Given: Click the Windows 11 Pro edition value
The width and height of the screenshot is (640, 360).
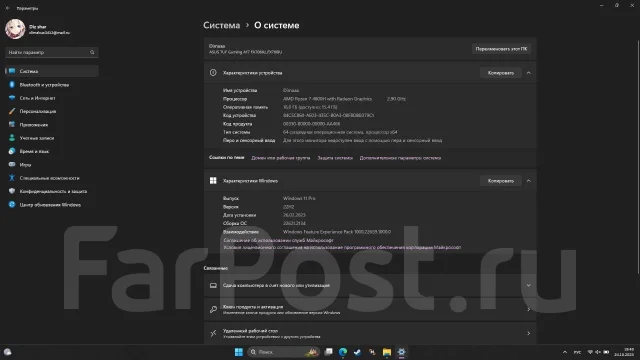Looking at the screenshot, I should (x=299, y=198).
